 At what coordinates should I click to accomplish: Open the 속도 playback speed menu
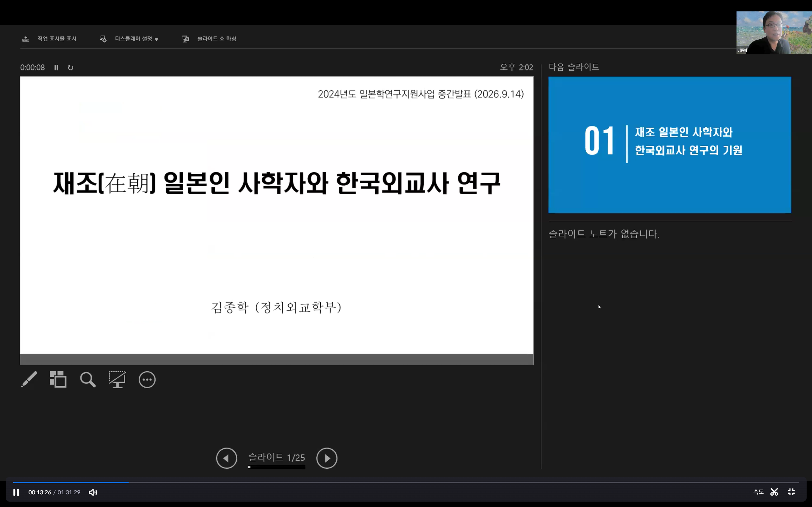pyautogui.click(x=758, y=492)
